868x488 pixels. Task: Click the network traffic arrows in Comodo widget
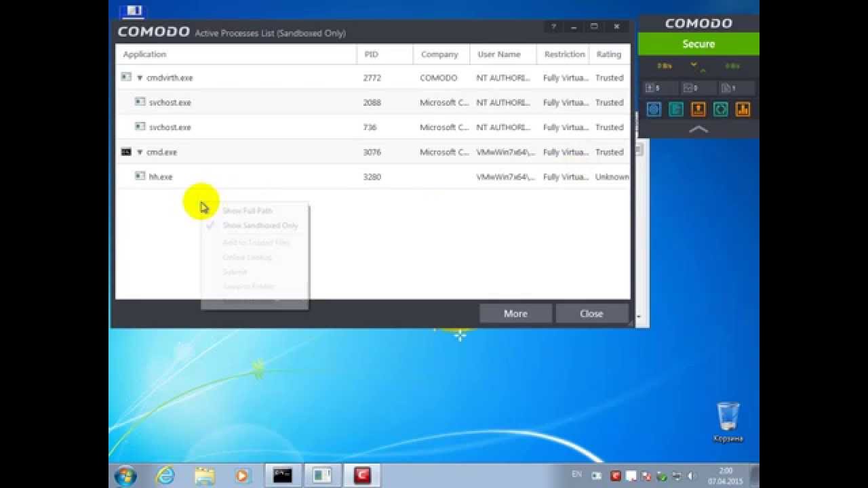(698, 66)
